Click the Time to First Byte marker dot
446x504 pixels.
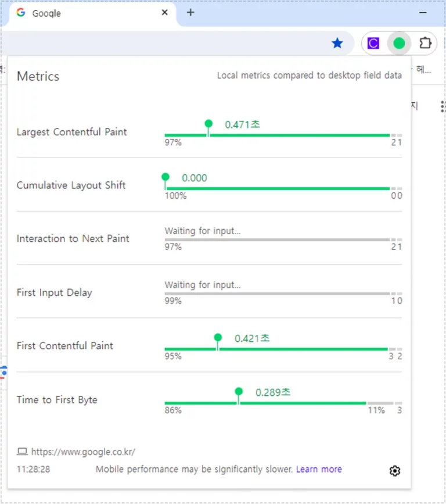(x=239, y=391)
